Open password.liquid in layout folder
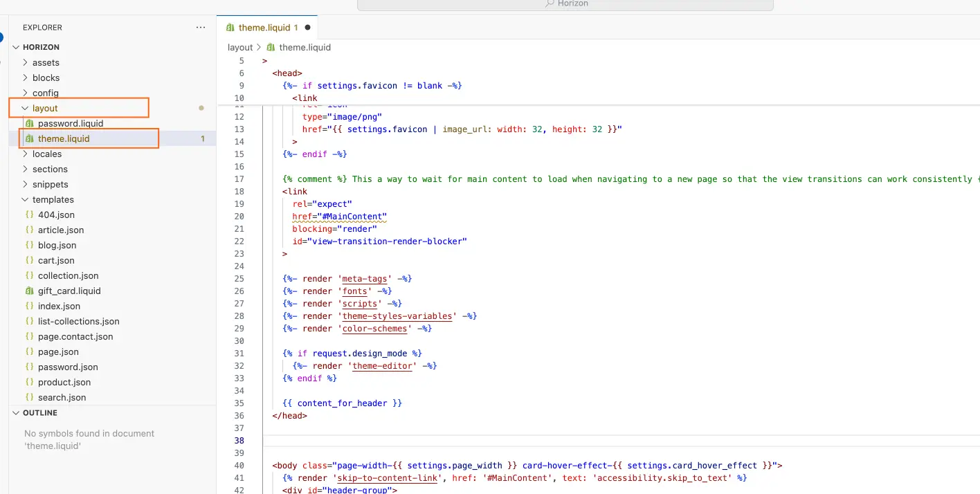The width and height of the screenshot is (980, 494). pyautogui.click(x=71, y=123)
